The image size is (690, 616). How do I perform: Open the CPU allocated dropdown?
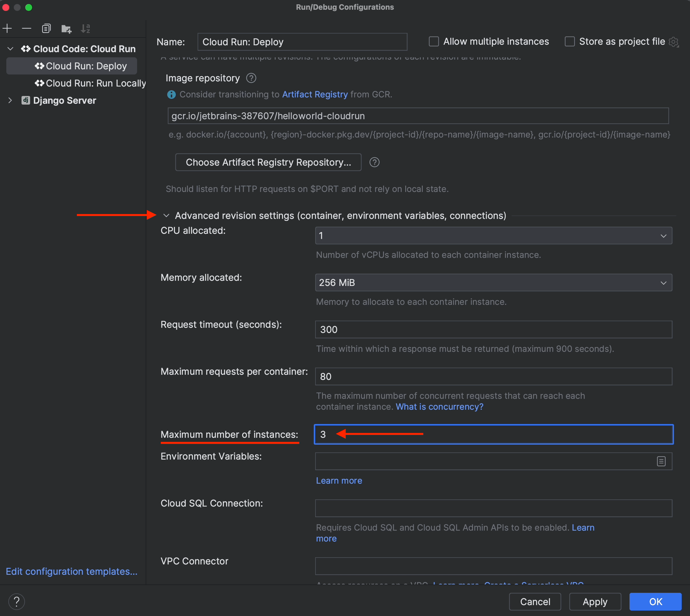(493, 236)
